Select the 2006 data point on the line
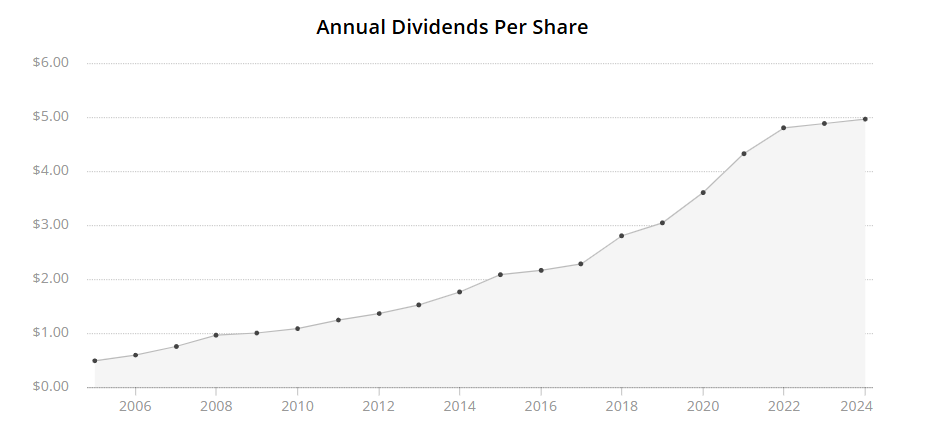This screenshot has width=925, height=438. click(135, 355)
